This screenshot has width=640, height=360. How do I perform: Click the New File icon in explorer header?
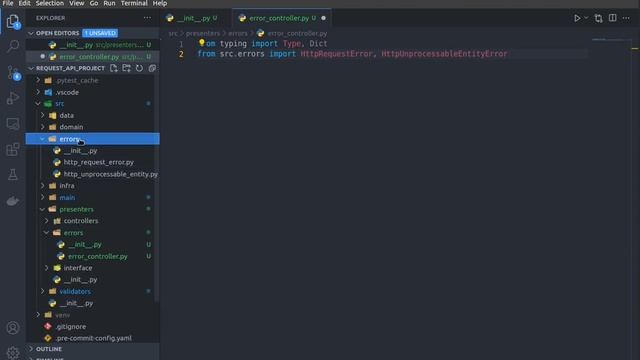click(x=113, y=68)
